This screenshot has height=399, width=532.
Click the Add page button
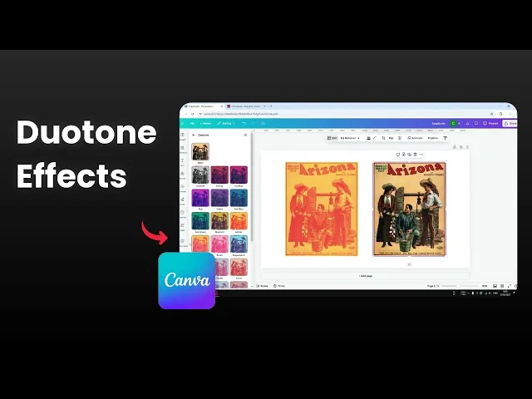coord(366,276)
